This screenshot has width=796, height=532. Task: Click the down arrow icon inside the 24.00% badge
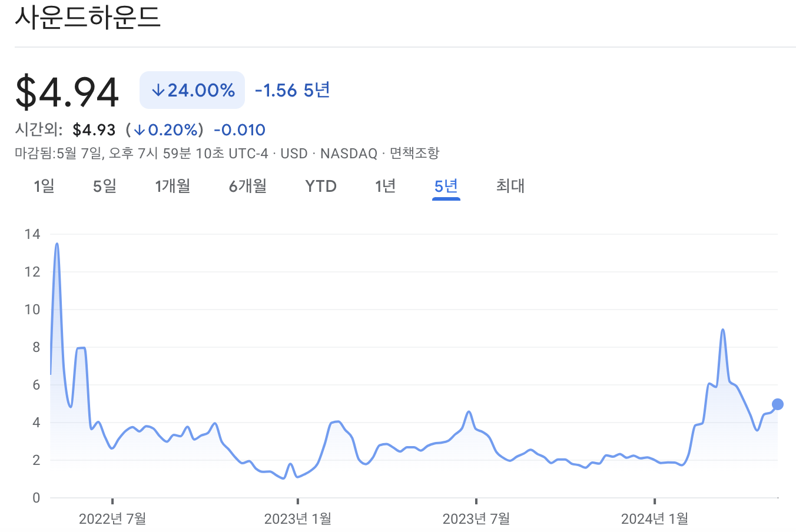tap(158, 89)
